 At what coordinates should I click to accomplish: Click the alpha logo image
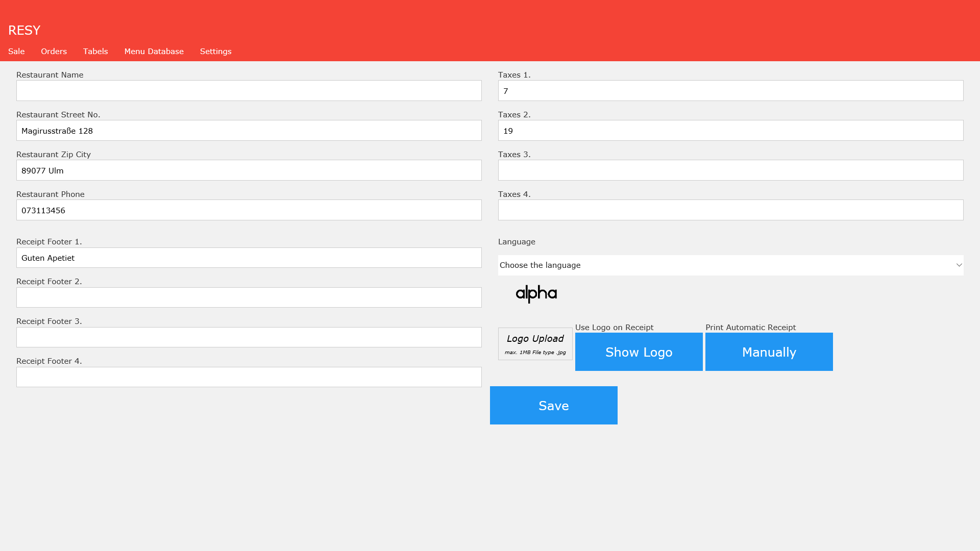pyautogui.click(x=536, y=293)
